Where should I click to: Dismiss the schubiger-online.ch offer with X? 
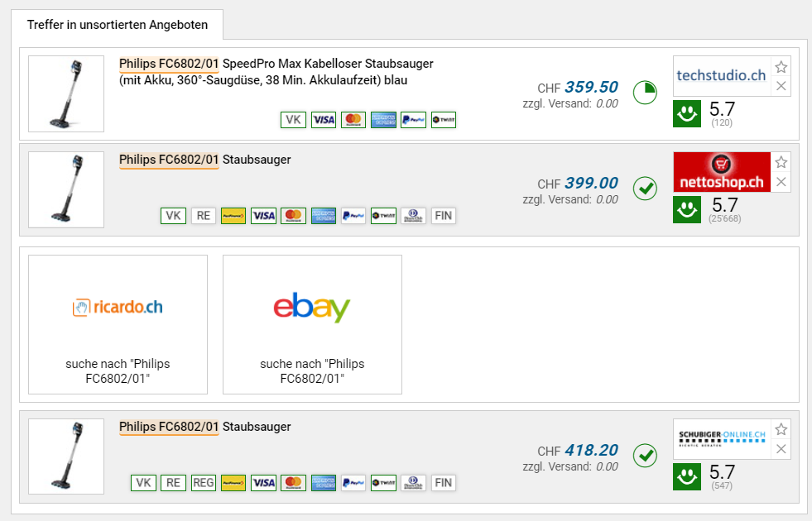pos(781,449)
